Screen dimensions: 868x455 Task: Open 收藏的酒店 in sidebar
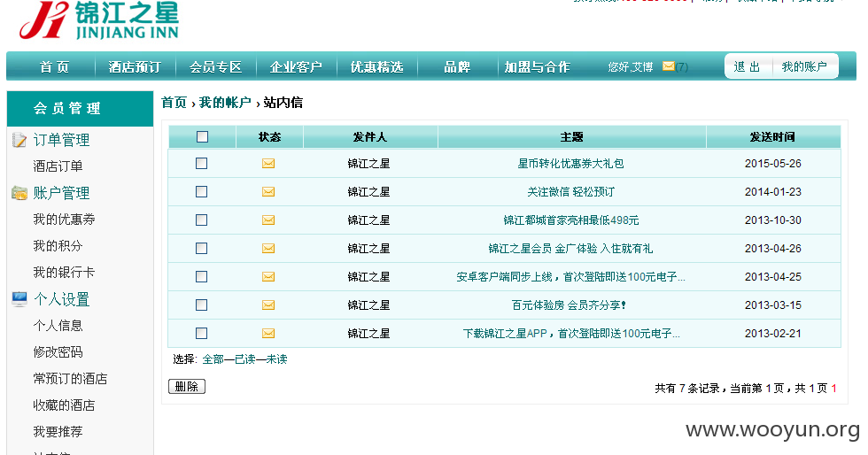[64, 405]
